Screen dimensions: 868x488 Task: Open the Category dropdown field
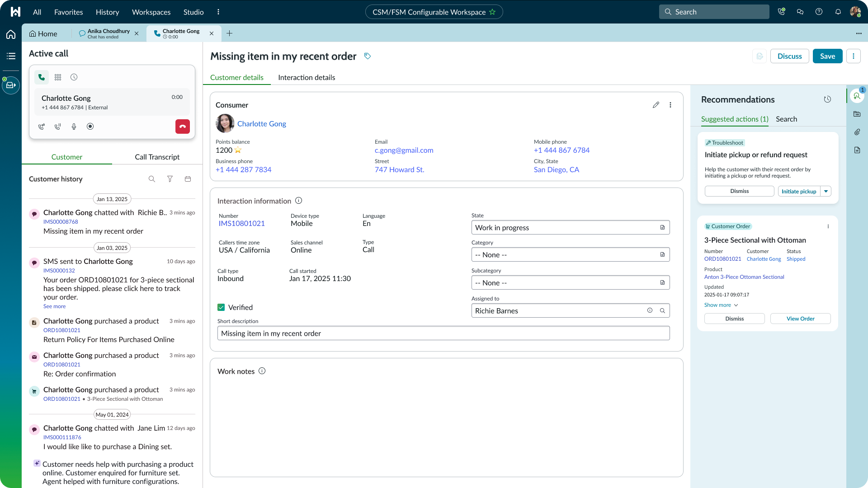coord(570,255)
